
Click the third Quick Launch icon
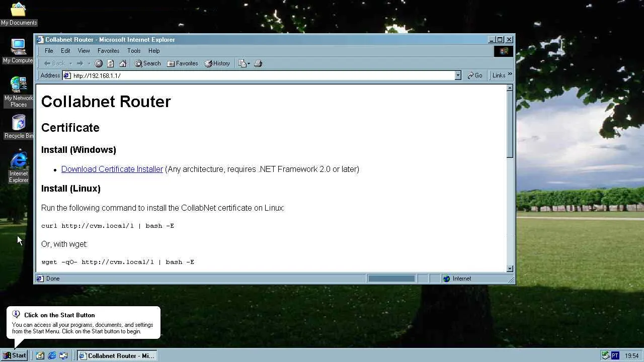[63, 355]
